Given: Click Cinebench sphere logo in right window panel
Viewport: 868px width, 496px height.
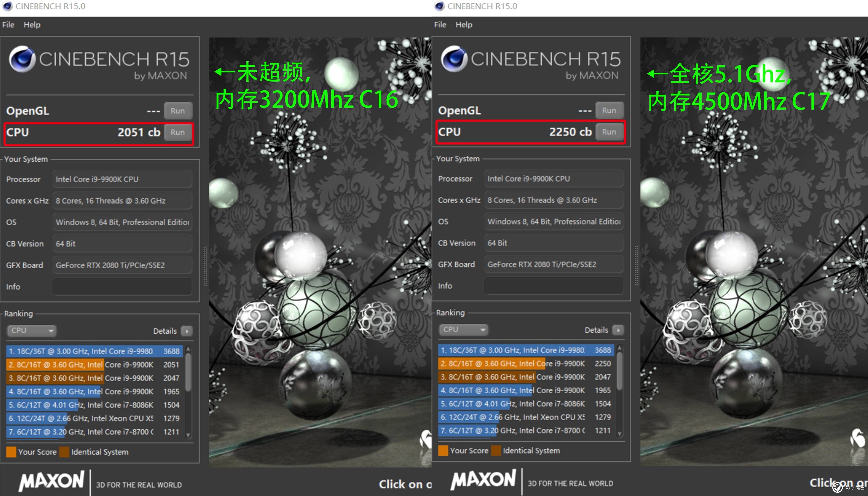Looking at the screenshot, I should (454, 59).
